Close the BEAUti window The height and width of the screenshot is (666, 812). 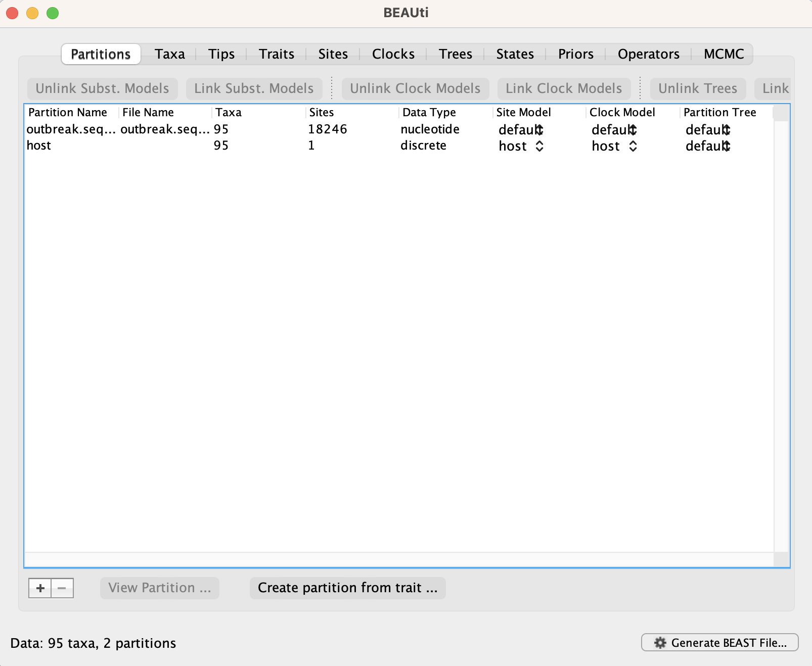coord(12,13)
